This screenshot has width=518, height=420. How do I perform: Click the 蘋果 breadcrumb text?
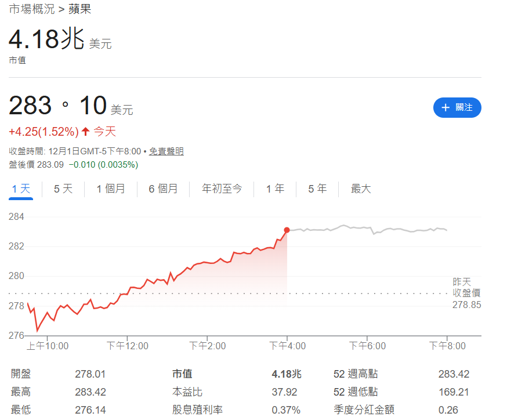[79, 9]
